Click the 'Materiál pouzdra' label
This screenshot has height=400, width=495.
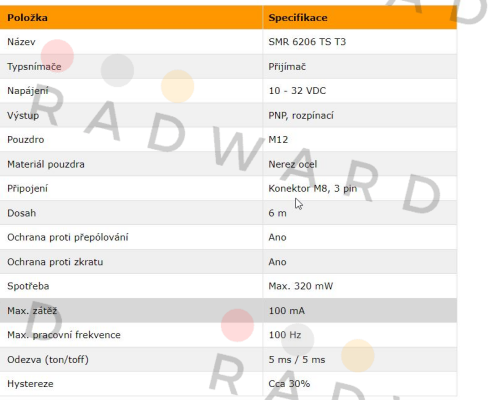coord(46,164)
